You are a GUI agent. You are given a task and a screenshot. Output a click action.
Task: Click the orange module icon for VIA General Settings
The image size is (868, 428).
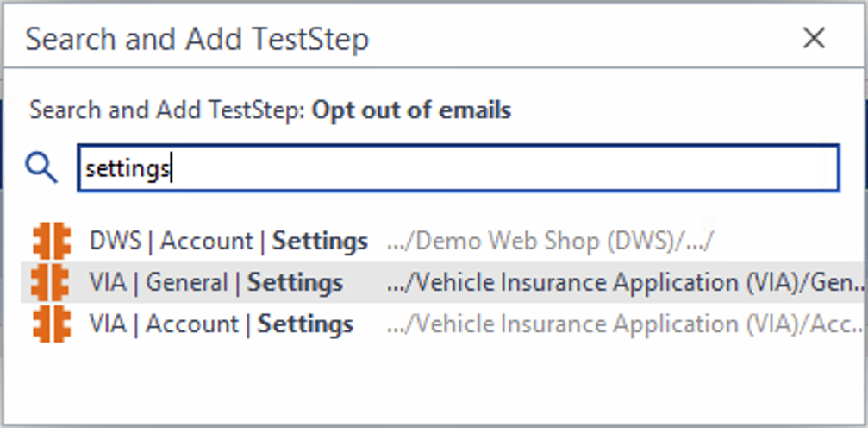pos(51,283)
